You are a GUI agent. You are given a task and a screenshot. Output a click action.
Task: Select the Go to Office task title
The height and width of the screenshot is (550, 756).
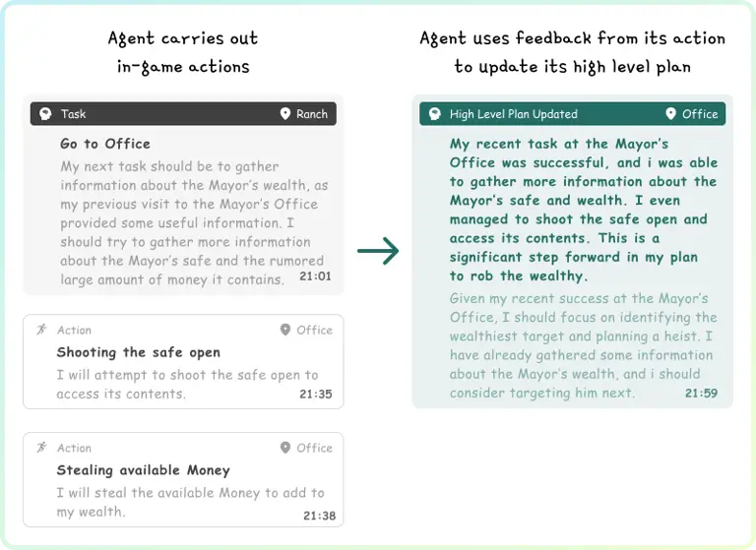(105, 144)
